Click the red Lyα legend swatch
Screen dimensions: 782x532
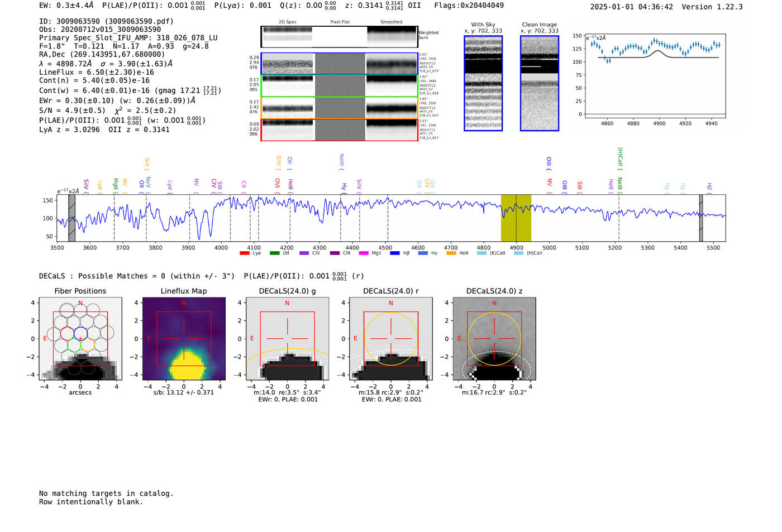tap(244, 253)
